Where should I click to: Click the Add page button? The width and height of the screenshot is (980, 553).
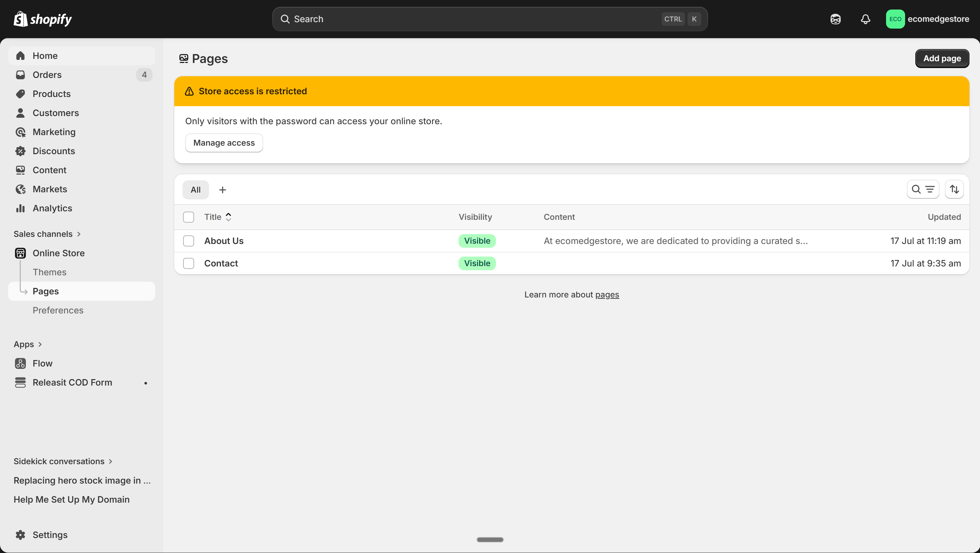point(942,58)
